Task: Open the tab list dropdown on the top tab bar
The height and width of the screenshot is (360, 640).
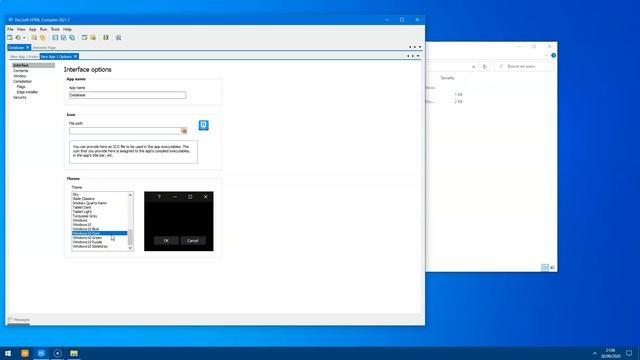Action: 420,47
